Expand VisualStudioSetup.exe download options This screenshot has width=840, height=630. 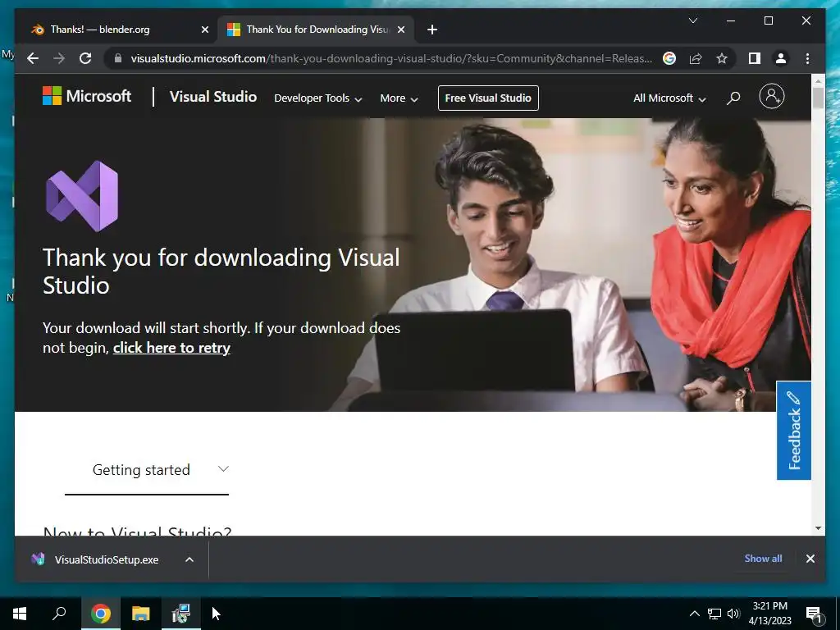[189, 559]
